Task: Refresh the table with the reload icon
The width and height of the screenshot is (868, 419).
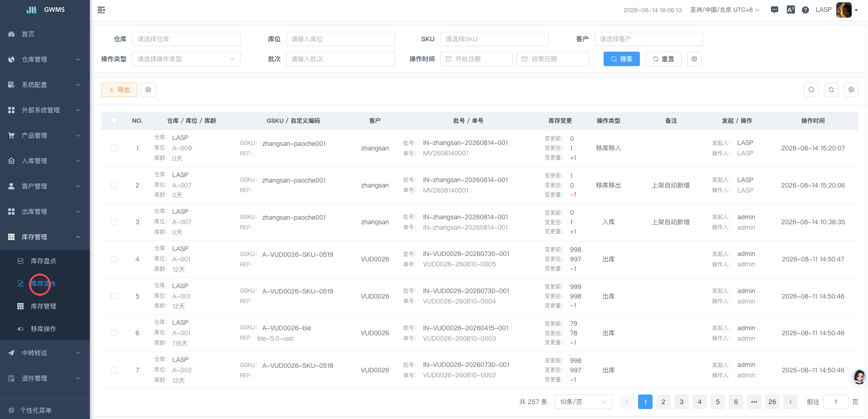Action: tap(831, 90)
